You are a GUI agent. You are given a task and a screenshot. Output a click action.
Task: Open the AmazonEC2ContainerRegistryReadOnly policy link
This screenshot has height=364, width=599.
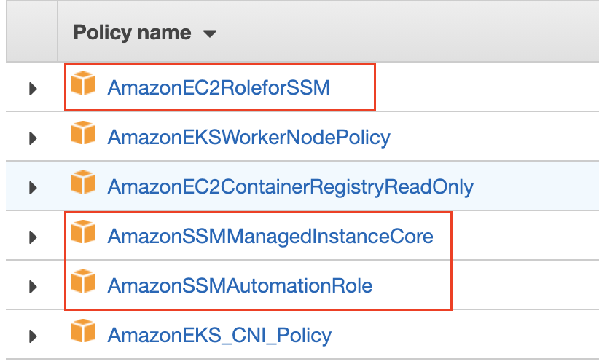pos(290,187)
